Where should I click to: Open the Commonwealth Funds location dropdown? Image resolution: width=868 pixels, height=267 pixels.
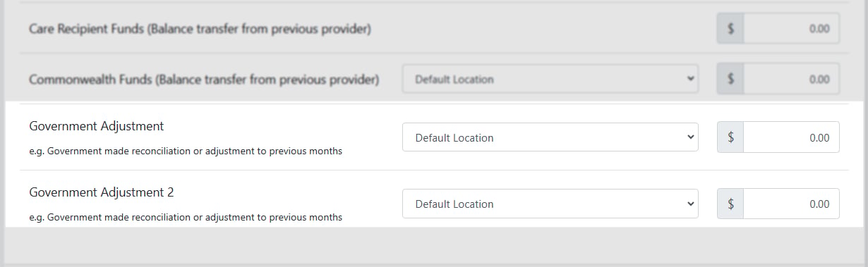click(x=550, y=79)
